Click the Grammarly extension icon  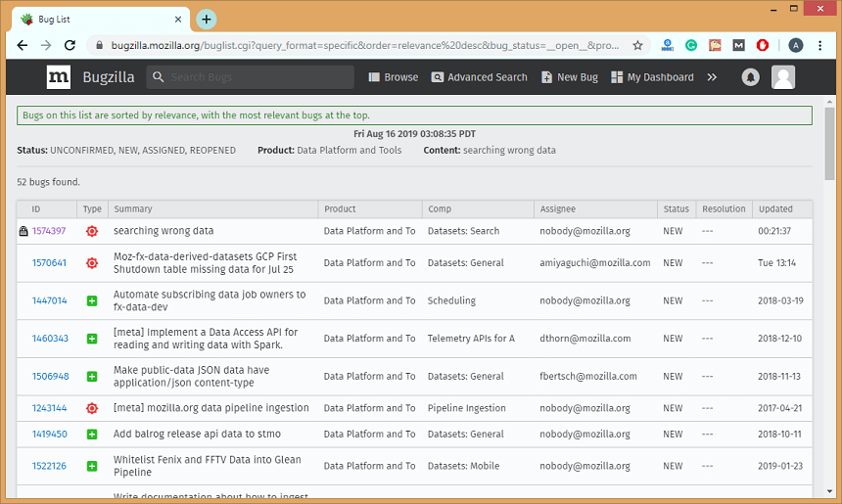coord(691,45)
